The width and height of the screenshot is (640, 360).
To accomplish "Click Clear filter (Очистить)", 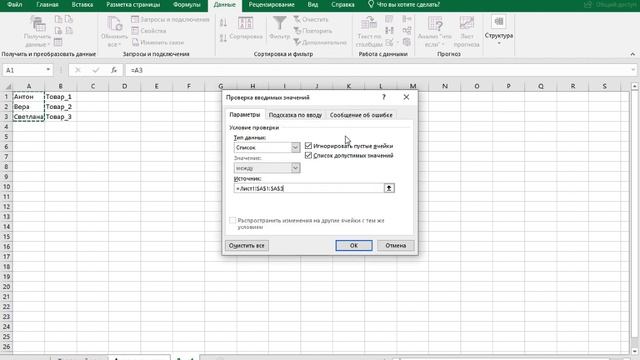I will [x=311, y=19].
